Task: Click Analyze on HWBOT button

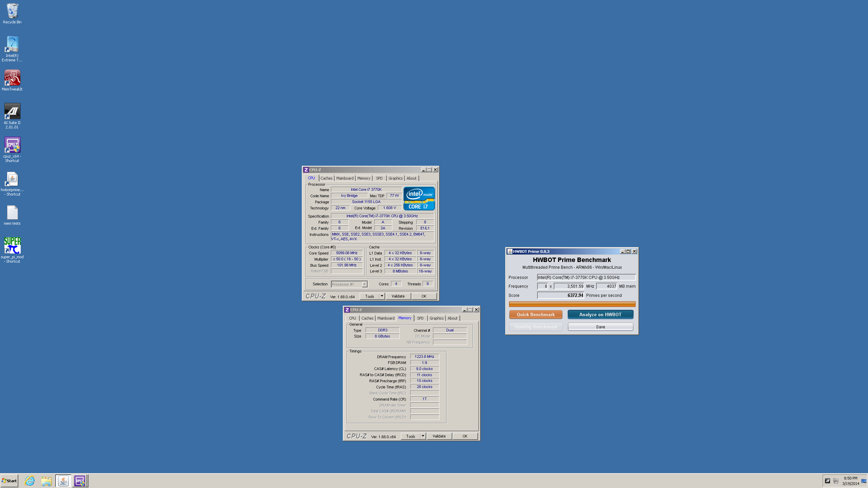Action: point(600,314)
